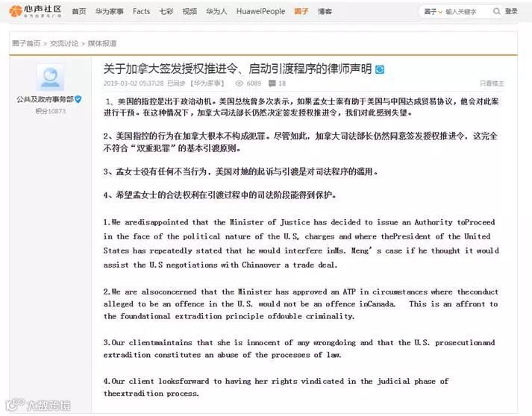Click Chinese paragraph 3 about 司法程序的滥用

(x=240, y=171)
